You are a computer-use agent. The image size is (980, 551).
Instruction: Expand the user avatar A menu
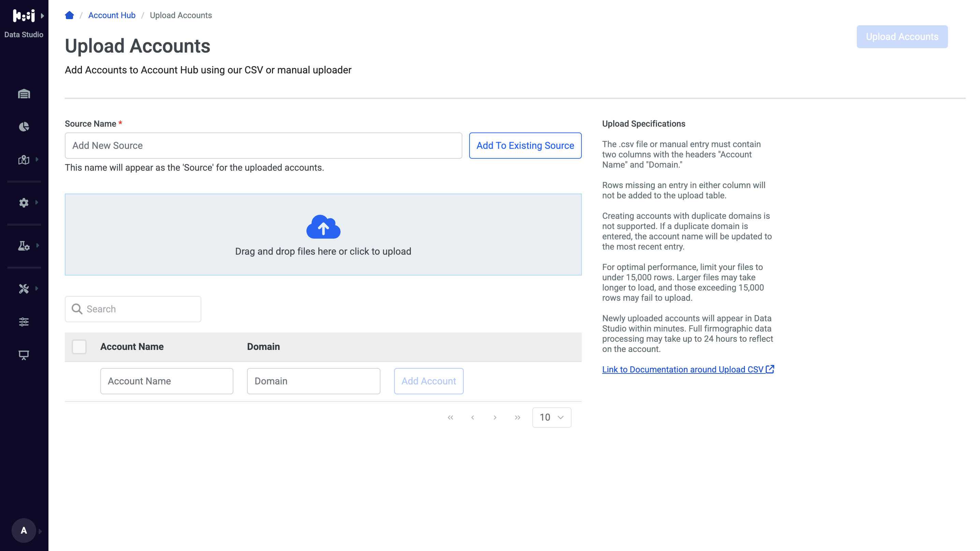pyautogui.click(x=24, y=531)
